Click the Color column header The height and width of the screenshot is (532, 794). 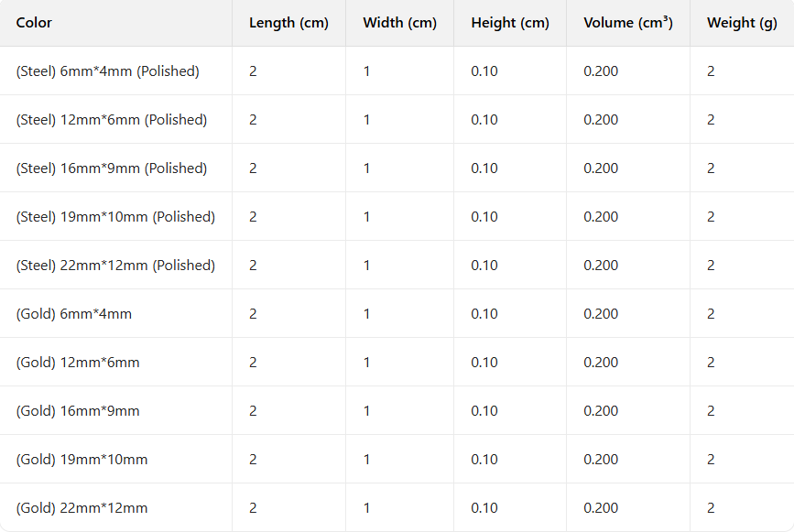(34, 23)
